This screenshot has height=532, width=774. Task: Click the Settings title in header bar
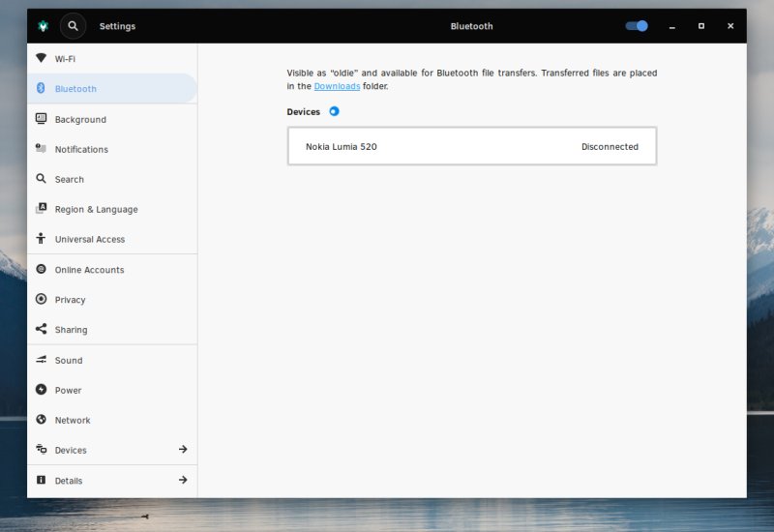click(x=117, y=26)
